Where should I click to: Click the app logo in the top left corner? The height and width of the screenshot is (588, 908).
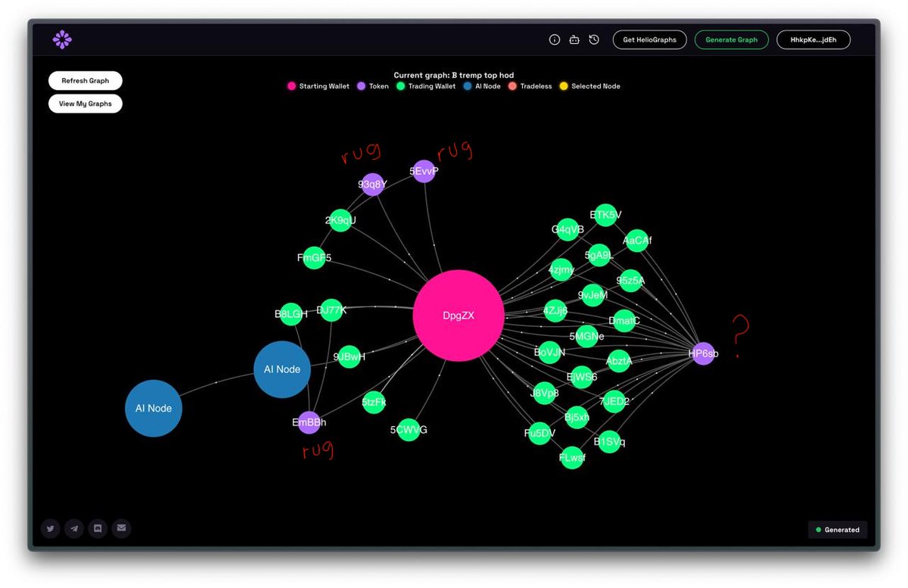61,39
